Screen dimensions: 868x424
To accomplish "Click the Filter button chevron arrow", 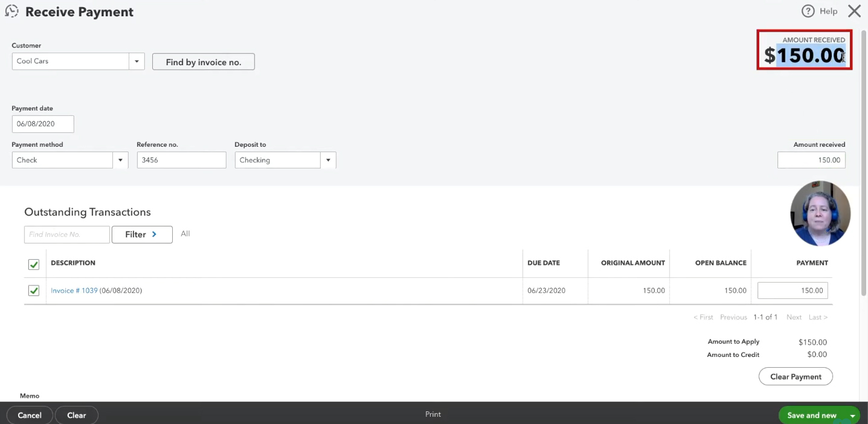I will (x=154, y=234).
